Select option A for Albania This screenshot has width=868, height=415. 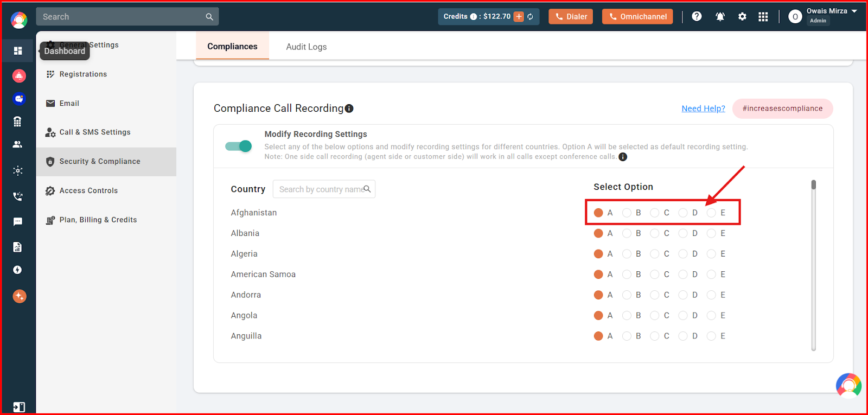[598, 233]
